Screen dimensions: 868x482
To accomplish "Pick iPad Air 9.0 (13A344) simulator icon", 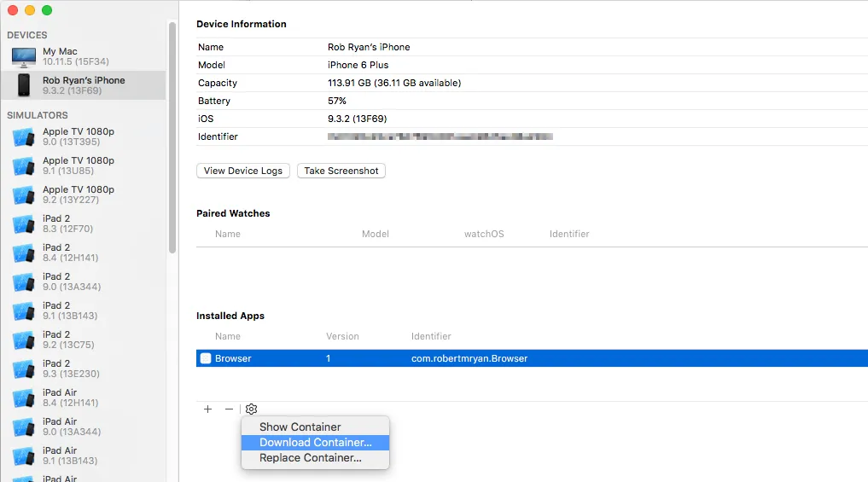I will pos(24,427).
